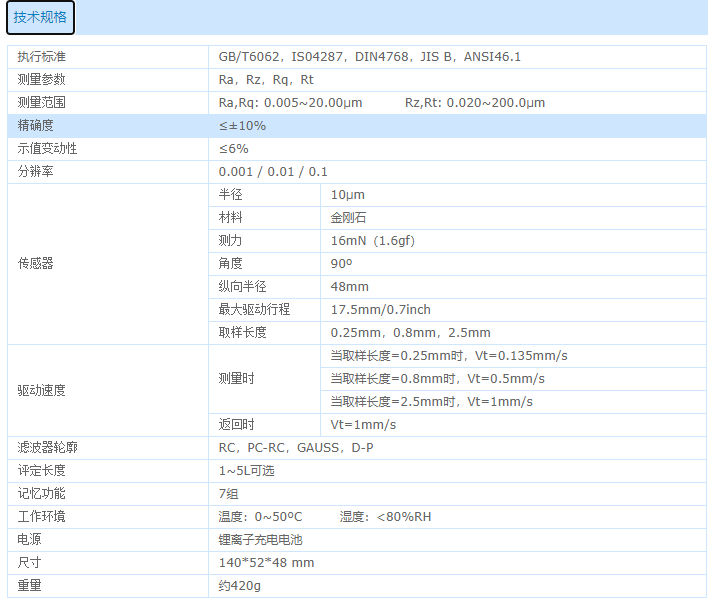Select the 执行标准 row label
This screenshot has height=604, width=713.
(x=42, y=57)
